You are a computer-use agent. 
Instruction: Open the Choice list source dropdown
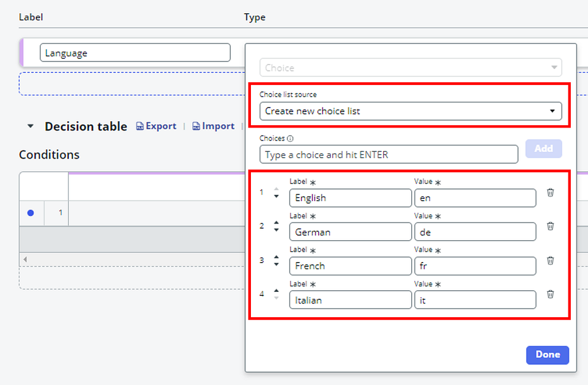411,111
